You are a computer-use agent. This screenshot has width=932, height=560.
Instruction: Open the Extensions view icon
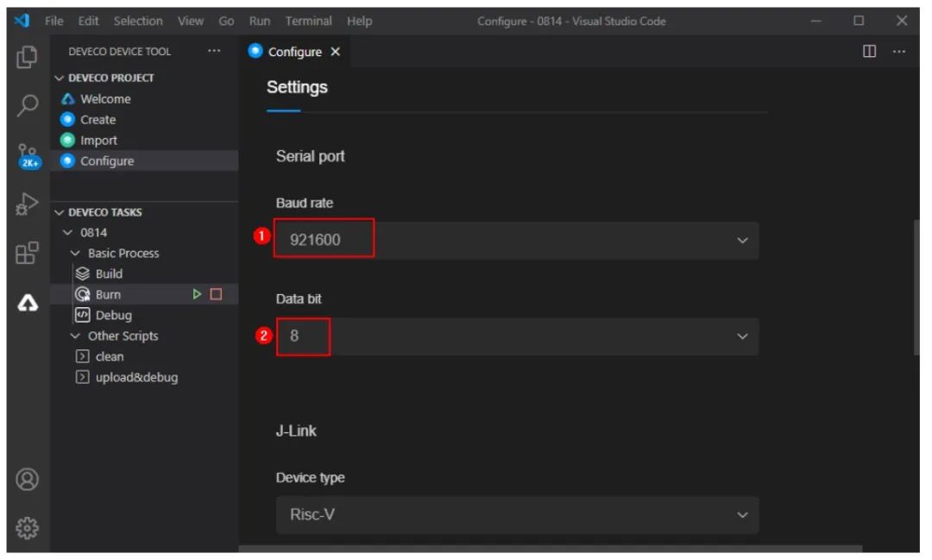click(27, 253)
